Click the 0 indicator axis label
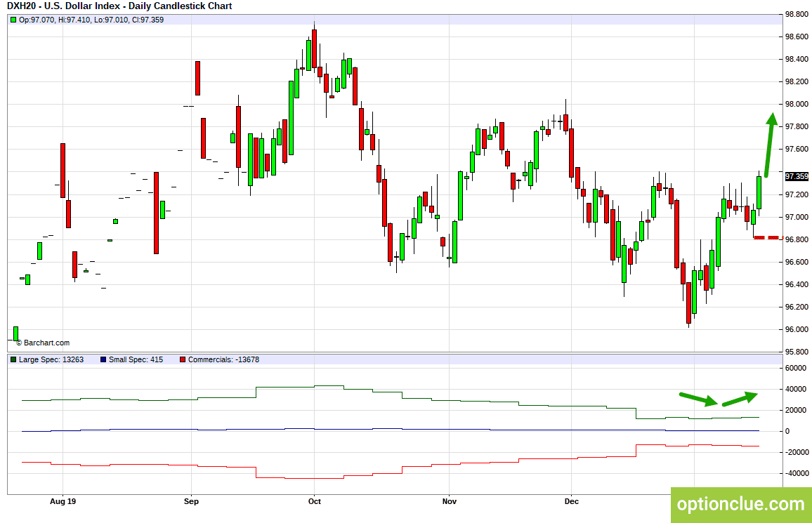 click(787, 431)
